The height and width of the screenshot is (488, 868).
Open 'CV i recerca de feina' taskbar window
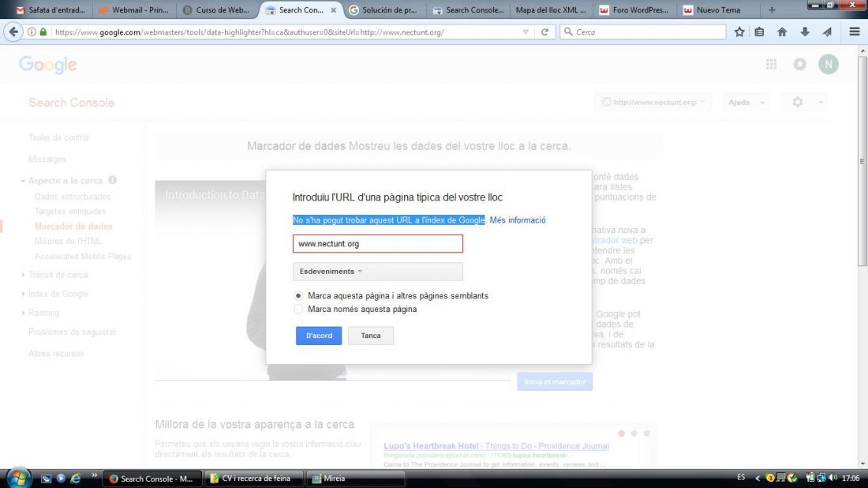click(253, 479)
